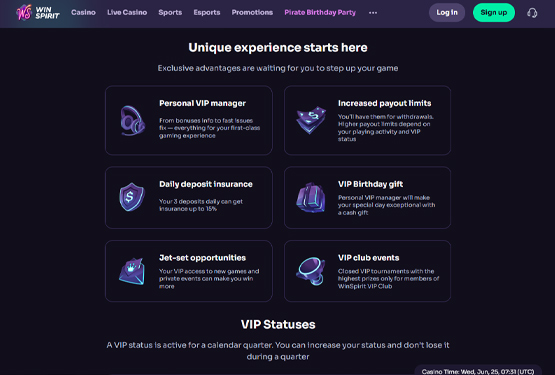Image resolution: width=555 pixels, height=375 pixels.
Task: Select the Increased payout limits card title
Action: tap(384, 103)
